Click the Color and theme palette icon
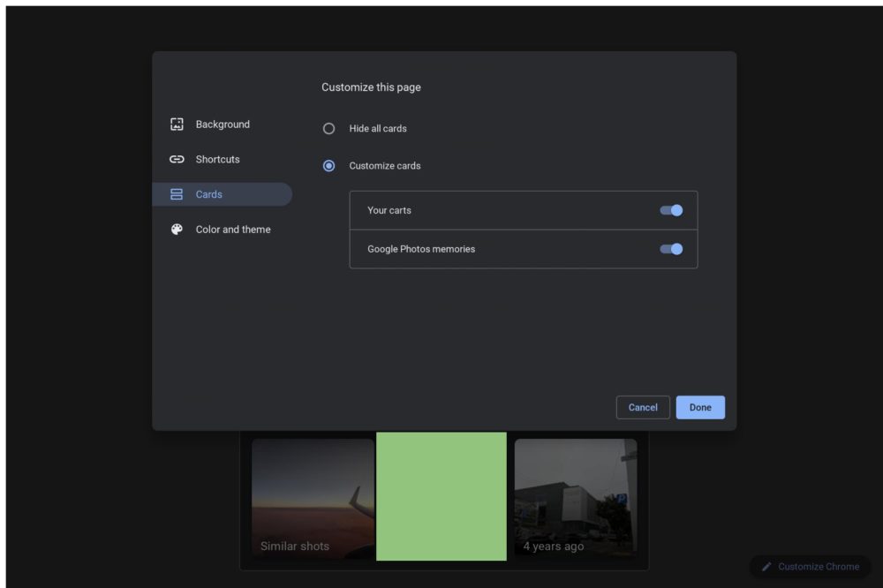 pyautogui.click(x=177, y=230)
